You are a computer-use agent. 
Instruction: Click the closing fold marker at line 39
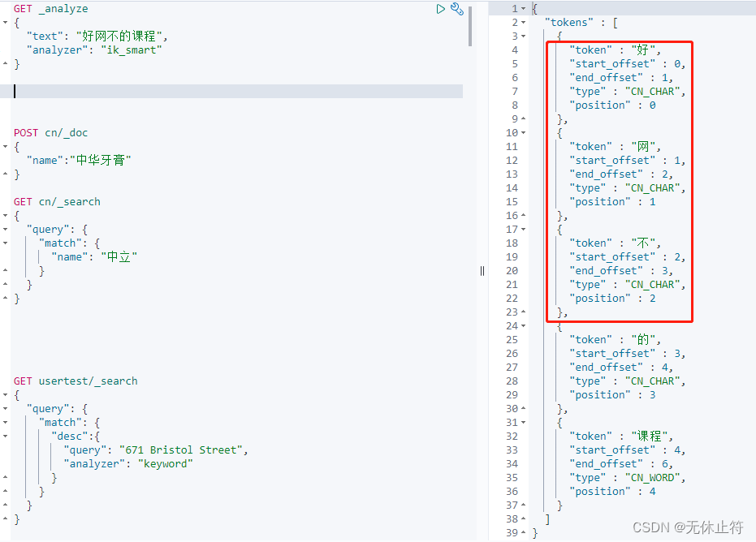[523, 533]
